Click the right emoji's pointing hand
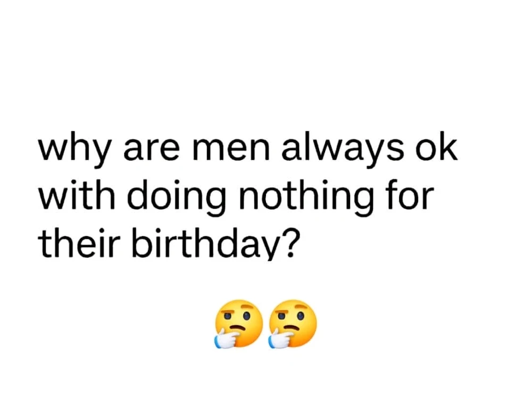532x405 pixels. point(279,338)
